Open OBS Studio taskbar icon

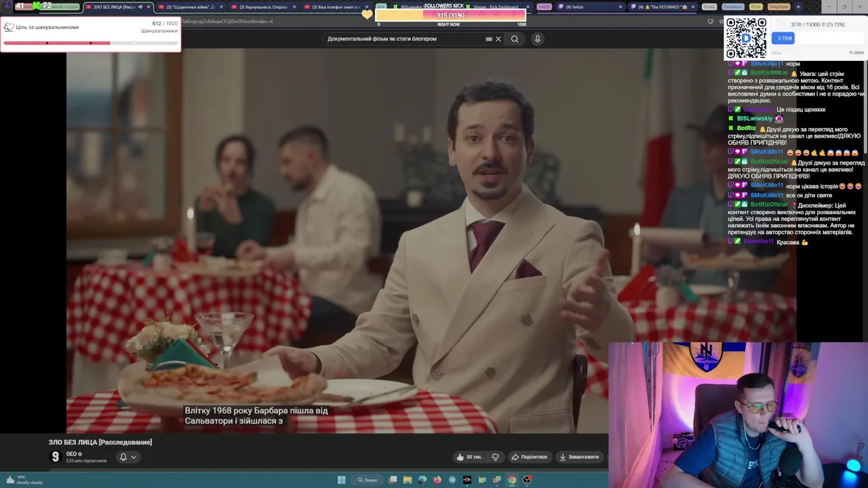click(x=527, y=480)
